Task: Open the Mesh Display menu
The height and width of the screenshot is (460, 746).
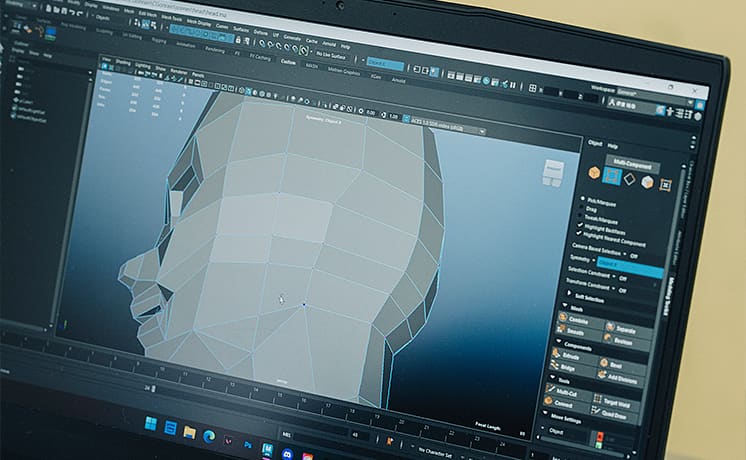Action: 199,23
